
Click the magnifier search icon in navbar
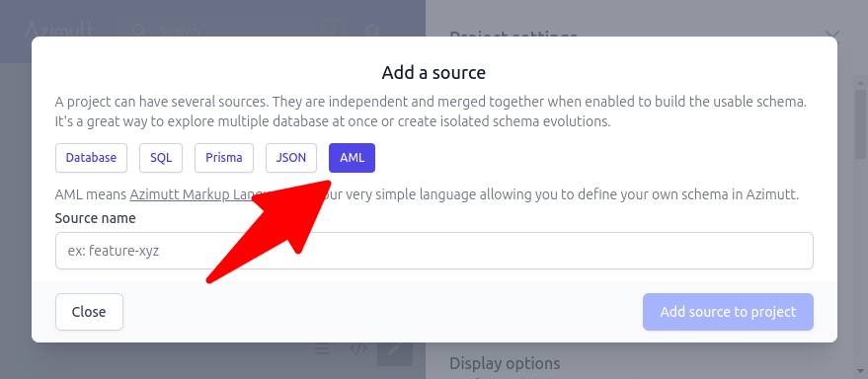139,31
